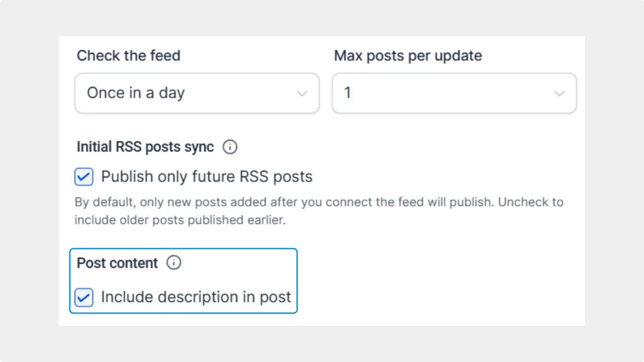644x362 pixels.
Task: Click the Initial RSS posts sync label
Action: tap(144, 147)
